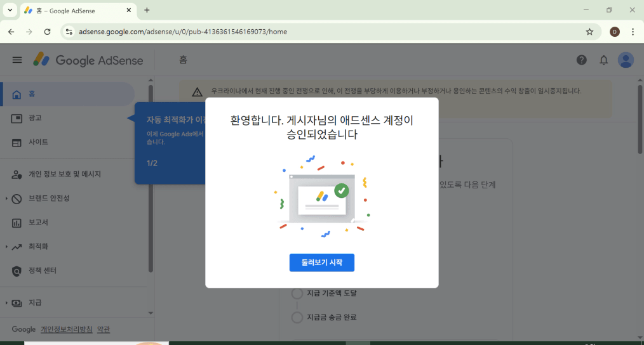Click the 자동 최적화 tooltip heading
Image resolution: width=644 pixels, height=345 pixels.
176,120
